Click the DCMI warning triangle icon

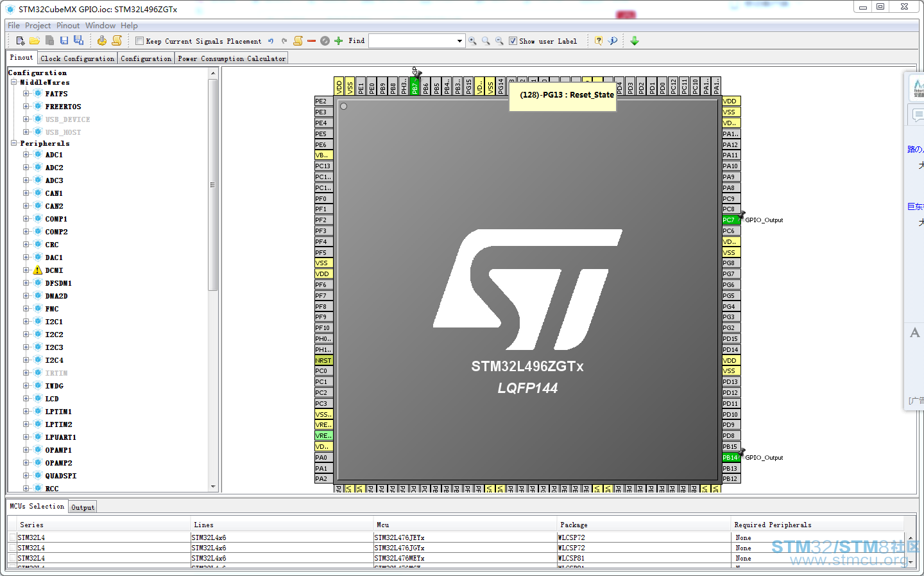(38, 270)
